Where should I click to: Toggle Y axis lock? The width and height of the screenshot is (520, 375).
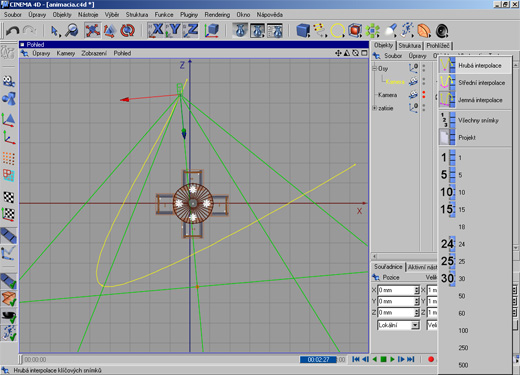(173, 30)
